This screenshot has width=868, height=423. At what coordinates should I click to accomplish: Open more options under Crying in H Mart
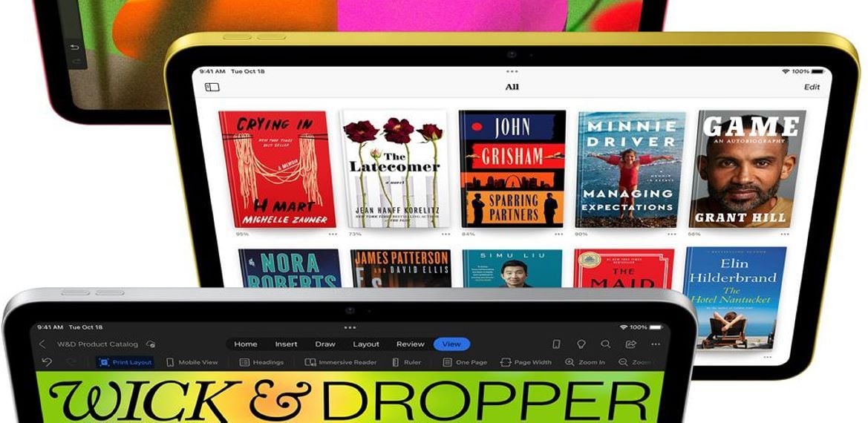332,234
